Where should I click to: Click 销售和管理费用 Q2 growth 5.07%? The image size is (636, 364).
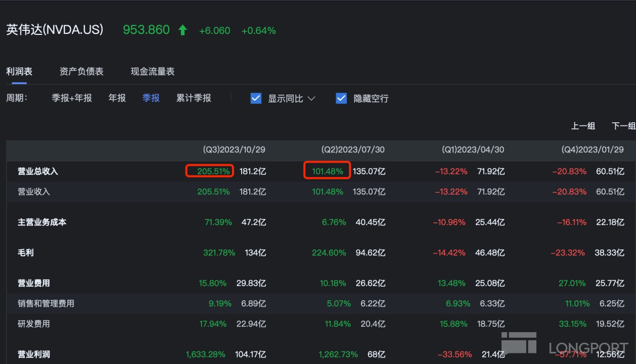338,303
